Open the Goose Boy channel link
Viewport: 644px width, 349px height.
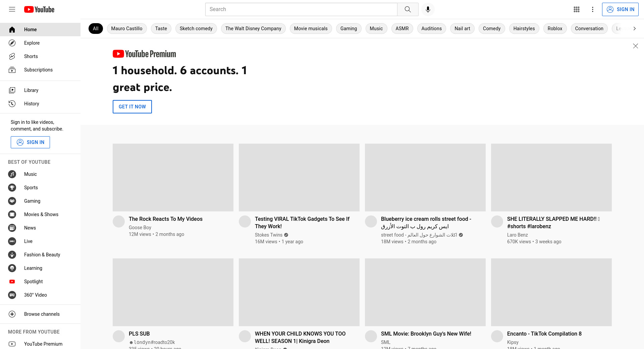point(140,228)
